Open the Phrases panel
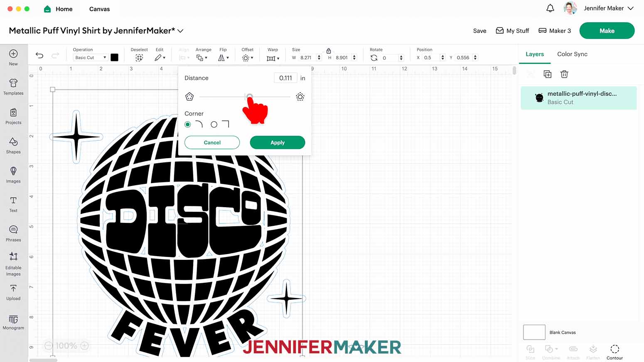This screenshot has height=362, width=644. pos(13,230)
